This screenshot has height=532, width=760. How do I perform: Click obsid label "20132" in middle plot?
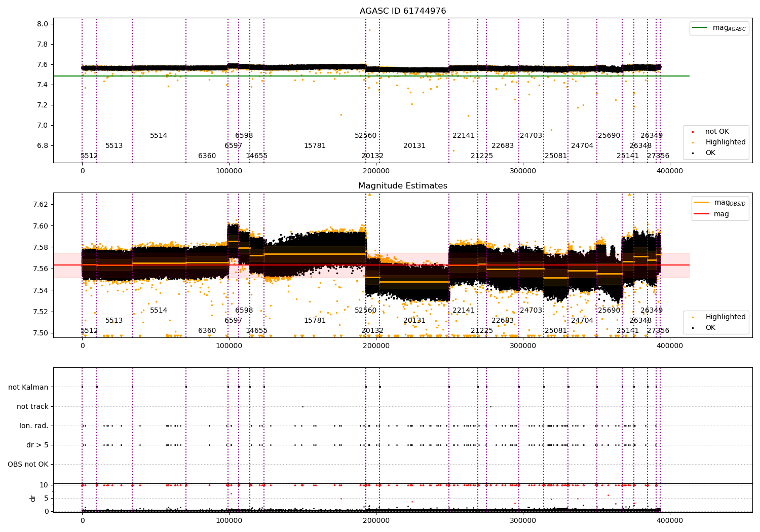click(x=372, y=331)
